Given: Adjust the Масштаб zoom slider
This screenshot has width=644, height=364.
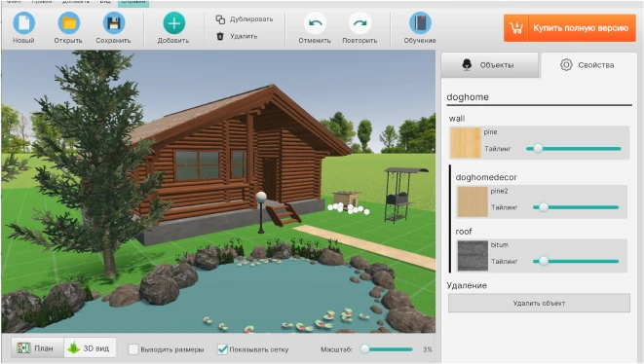Looking at the screenshot, I should [x=387, y=349].
